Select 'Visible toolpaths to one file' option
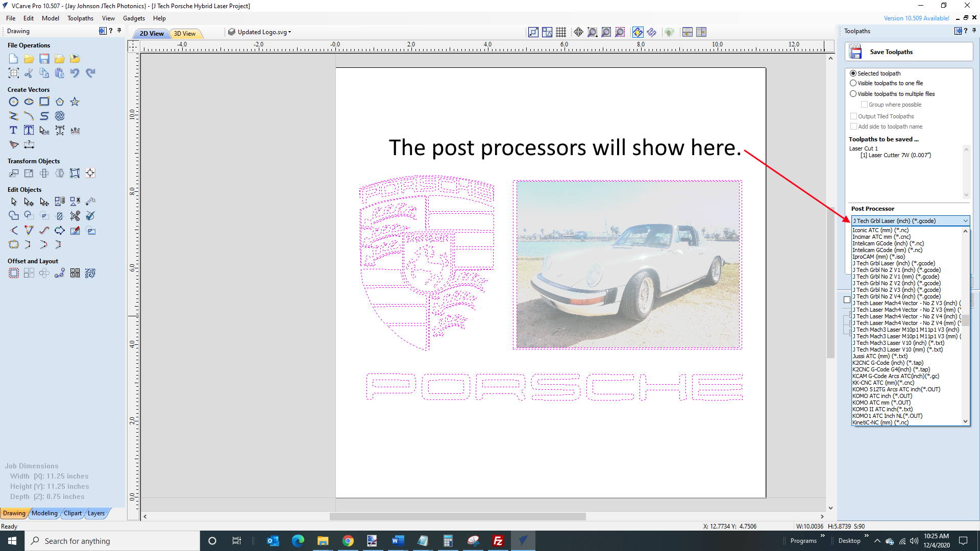The height and width of the screenshot is (551, 980). pyautogui.click(x=853, y=83)
